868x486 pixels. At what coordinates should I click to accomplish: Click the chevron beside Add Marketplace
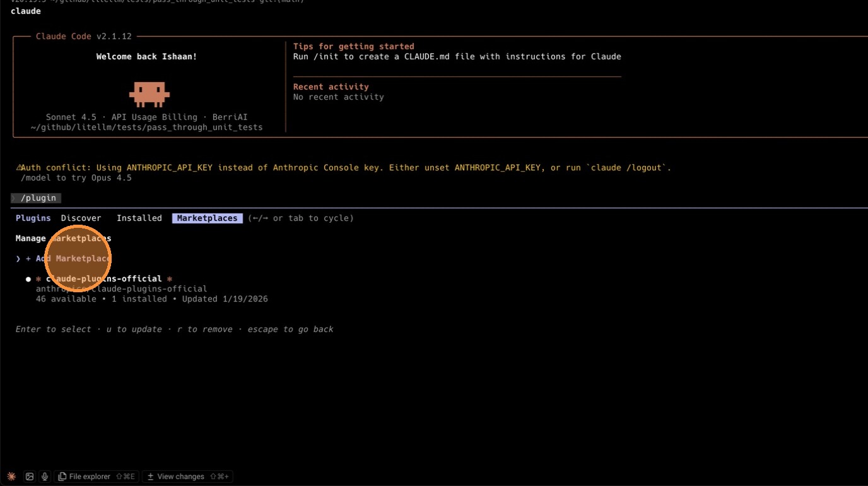[18, 259]
